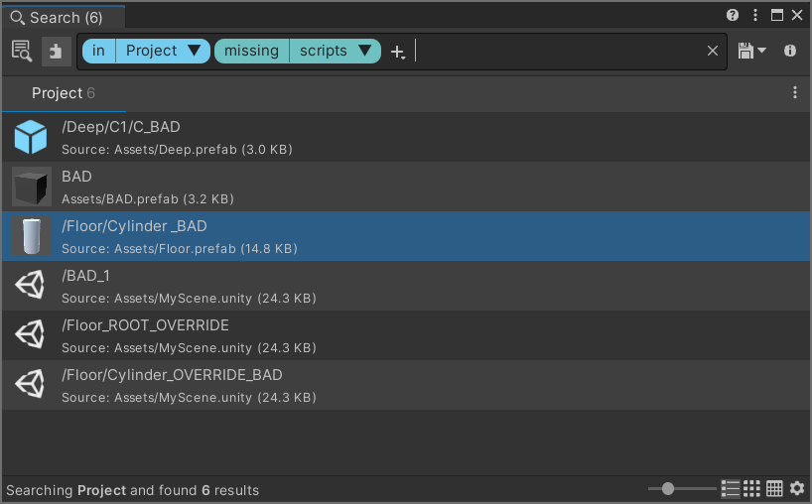Add a new filter block with plus button
This screenshot has height=504, width=812.
pyautogui.click(x=398, y=52)
